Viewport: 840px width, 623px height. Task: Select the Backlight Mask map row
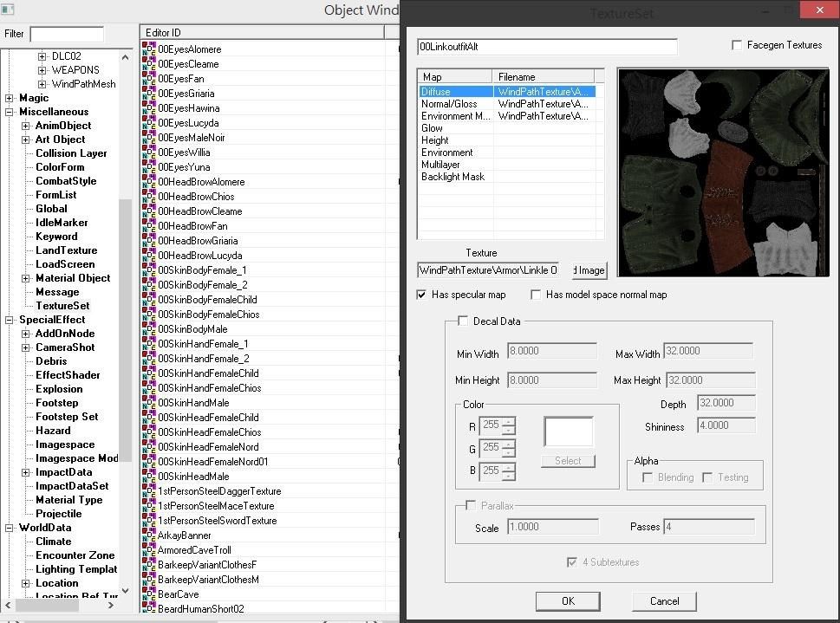[x=507, y=177]
